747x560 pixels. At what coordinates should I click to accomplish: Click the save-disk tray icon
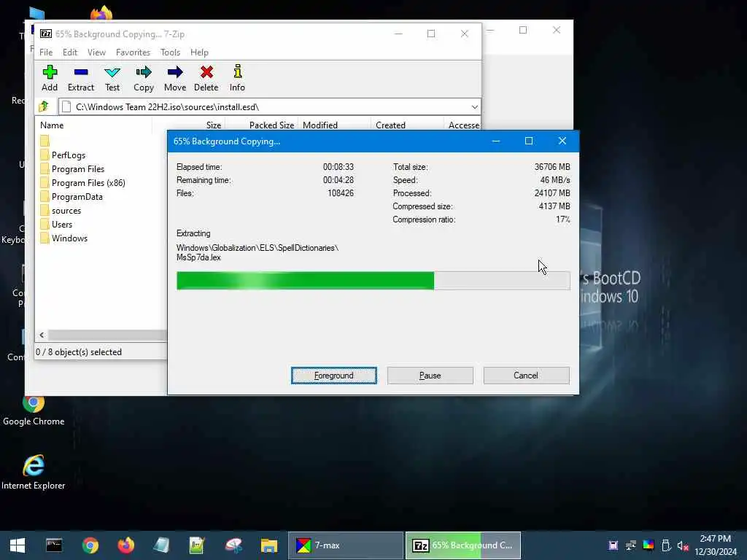[x=613, y=545]
